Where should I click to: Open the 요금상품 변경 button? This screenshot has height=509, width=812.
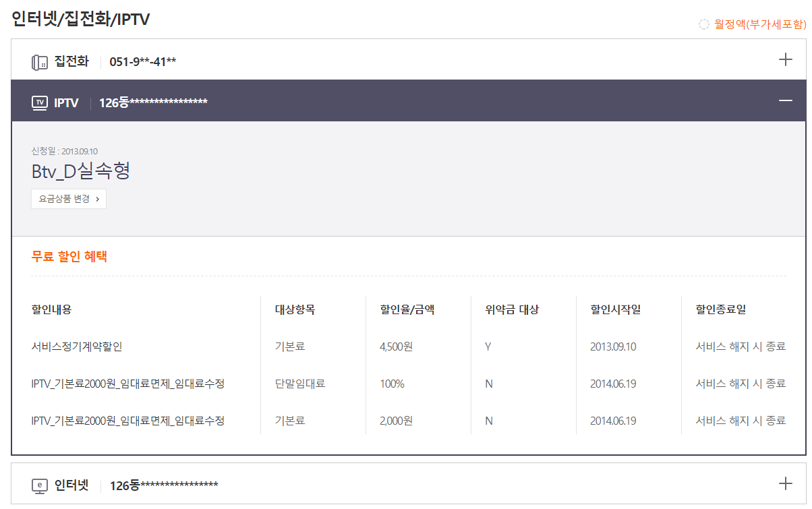(69, 199)
